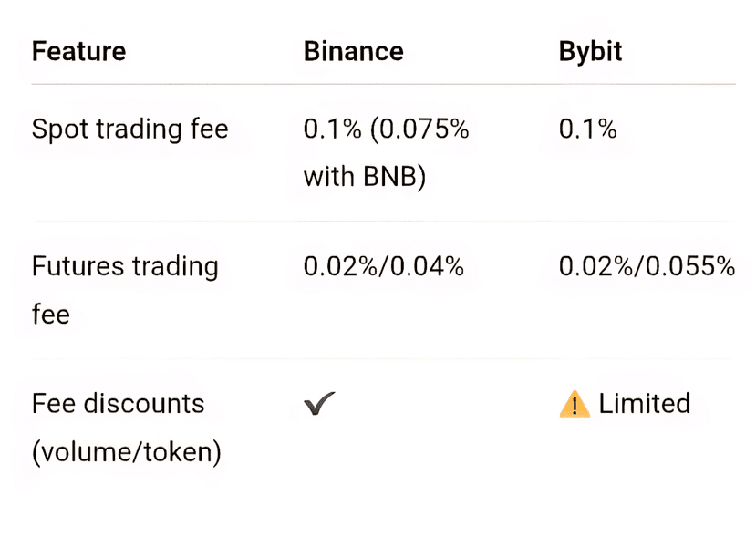
Task: Click the 'Futures trading' label text
Action: click(x=125, y=267)
